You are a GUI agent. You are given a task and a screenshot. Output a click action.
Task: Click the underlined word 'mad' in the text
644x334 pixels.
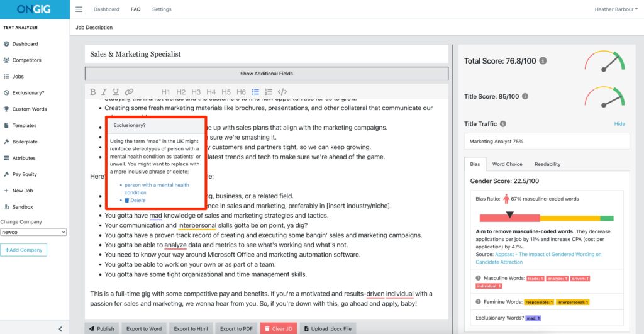pyautogui.click(x=156, y=215)
